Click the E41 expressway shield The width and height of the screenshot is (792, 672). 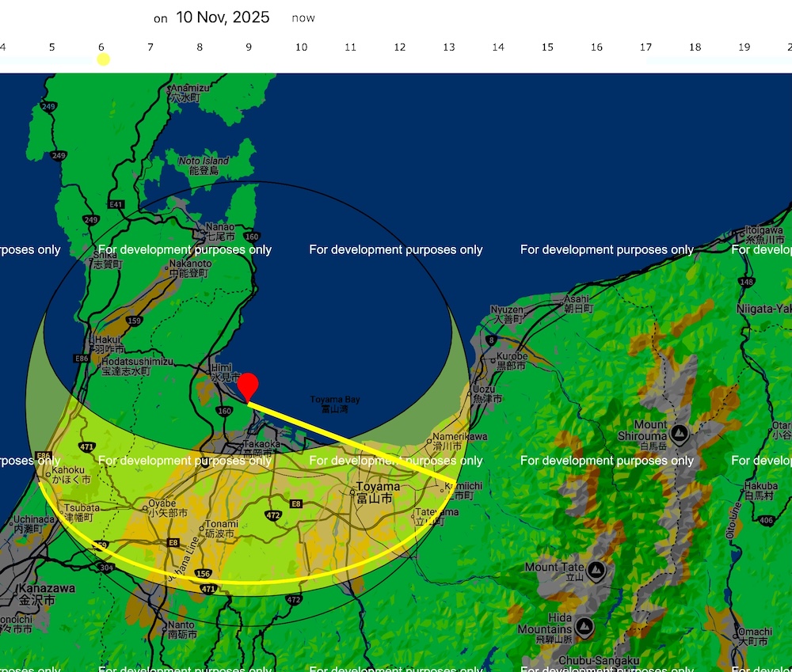click(x=116, y=204)
